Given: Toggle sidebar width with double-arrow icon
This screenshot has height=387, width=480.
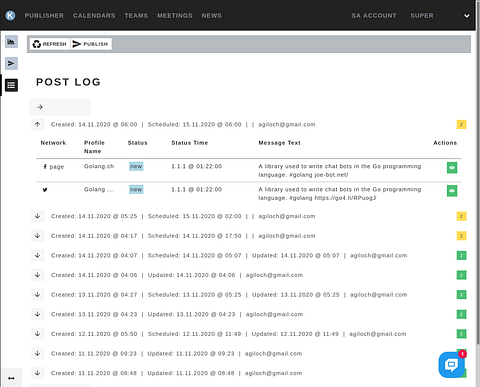Looking at the screenshot, I should pyautogui.click(x=11, y=378).
